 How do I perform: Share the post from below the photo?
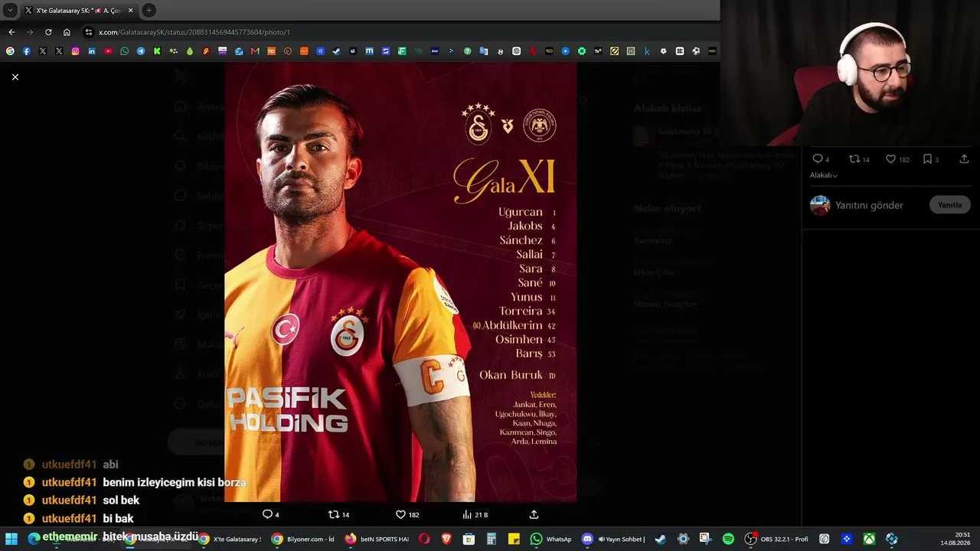click(534, 514)
